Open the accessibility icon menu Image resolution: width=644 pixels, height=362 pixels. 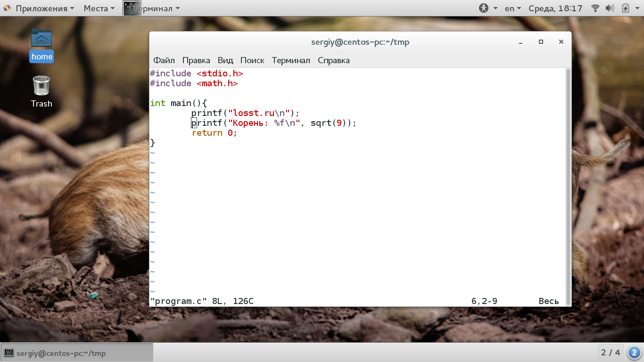[x=484, y=8]
